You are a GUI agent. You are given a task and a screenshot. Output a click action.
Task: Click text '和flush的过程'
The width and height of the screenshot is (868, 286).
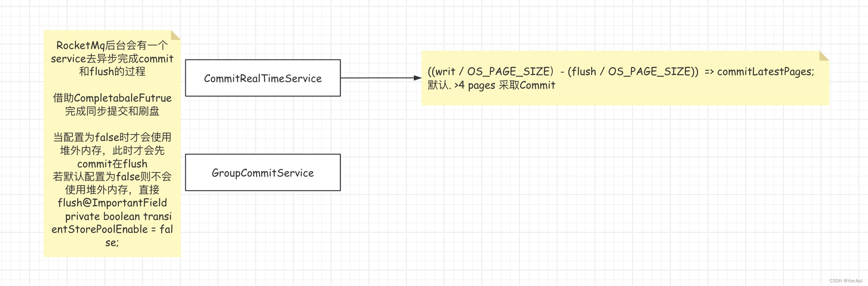(112, 71)
